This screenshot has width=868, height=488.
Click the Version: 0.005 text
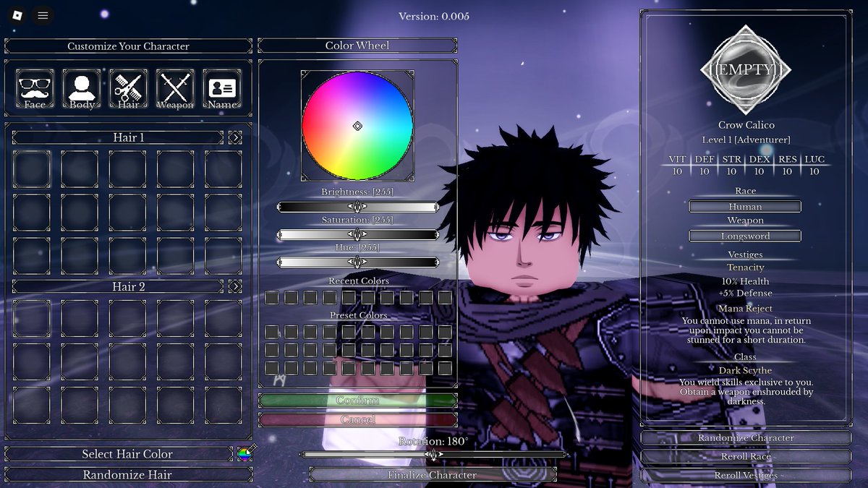pyautogui.click(x=434, y=16)
